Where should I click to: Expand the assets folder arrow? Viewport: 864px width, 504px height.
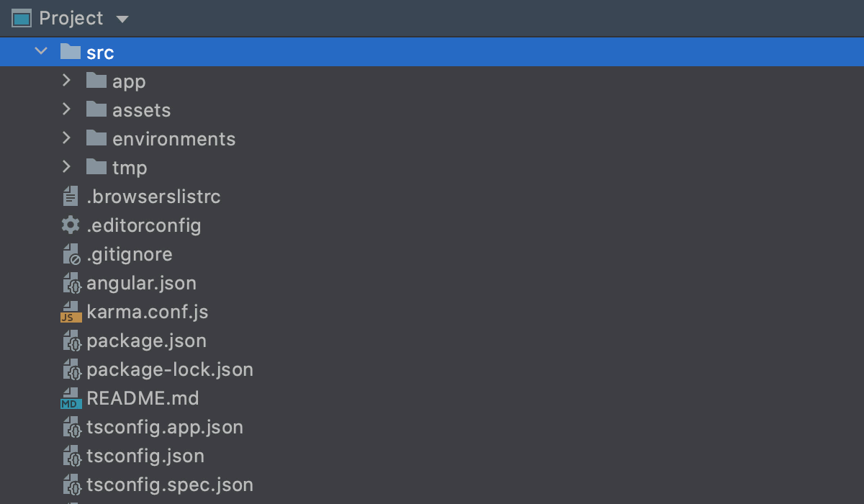click(x=67, y=109)
